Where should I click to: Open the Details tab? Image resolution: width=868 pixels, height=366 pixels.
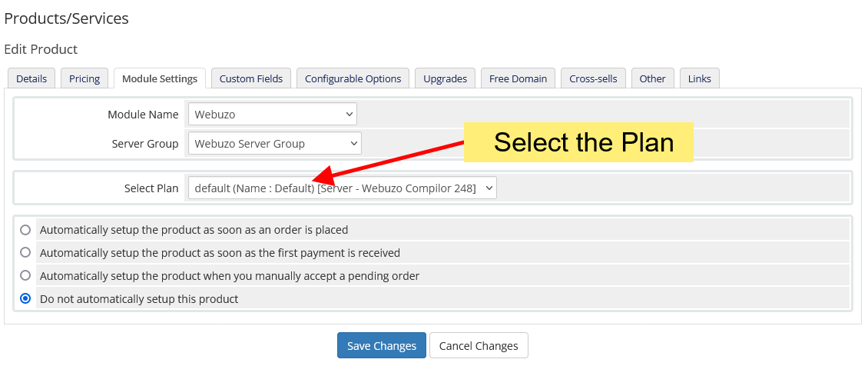click(x=31, y=78)
